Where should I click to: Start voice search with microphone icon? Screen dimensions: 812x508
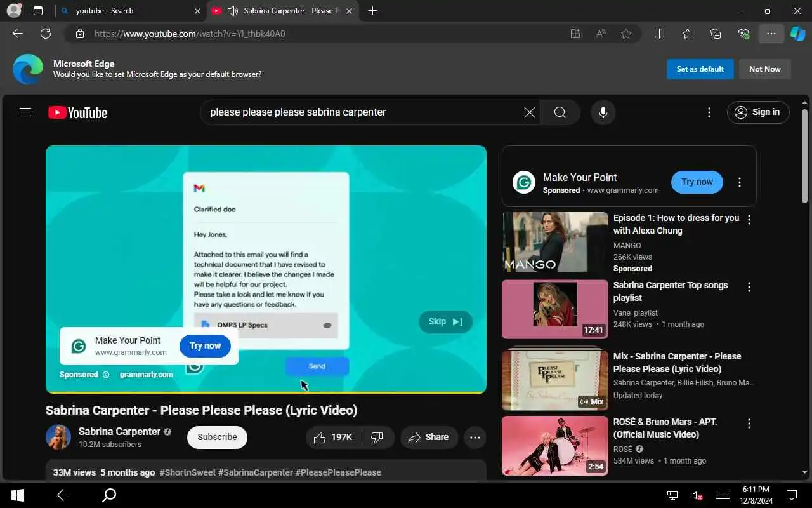(x=603, y=112)
